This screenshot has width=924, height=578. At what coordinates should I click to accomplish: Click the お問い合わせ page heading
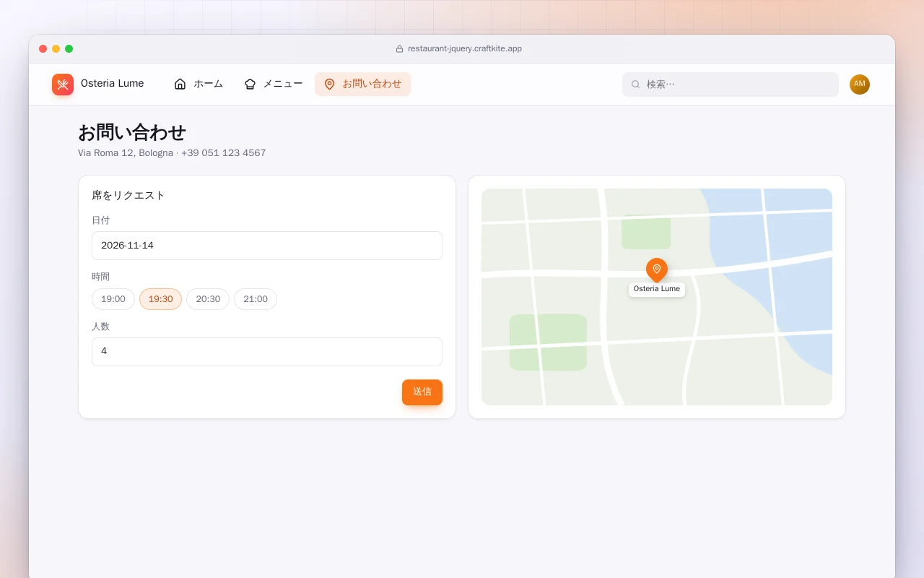tap(132, 132)
